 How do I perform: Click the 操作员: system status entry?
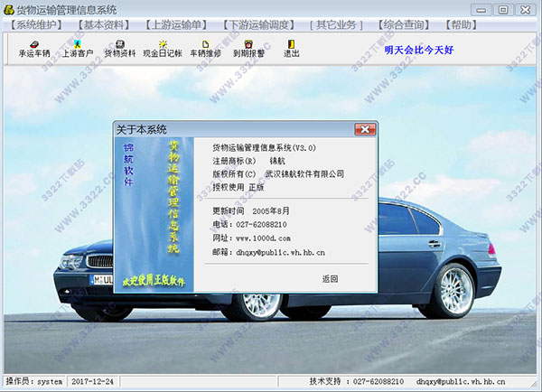[34, 382]
